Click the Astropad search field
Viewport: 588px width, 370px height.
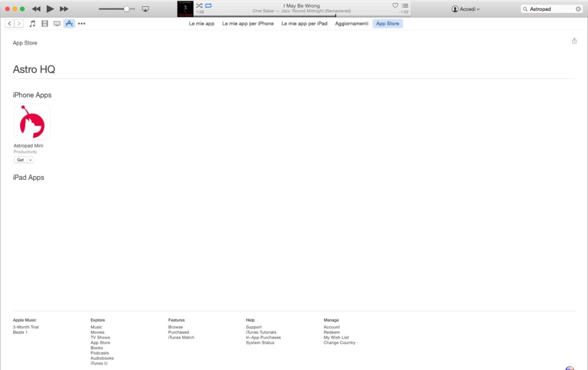551,9
